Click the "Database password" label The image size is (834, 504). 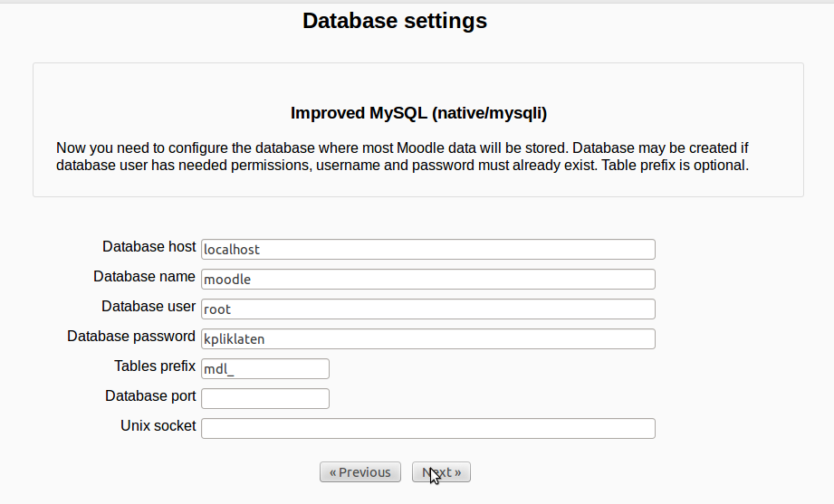click(x=131, y=336)
